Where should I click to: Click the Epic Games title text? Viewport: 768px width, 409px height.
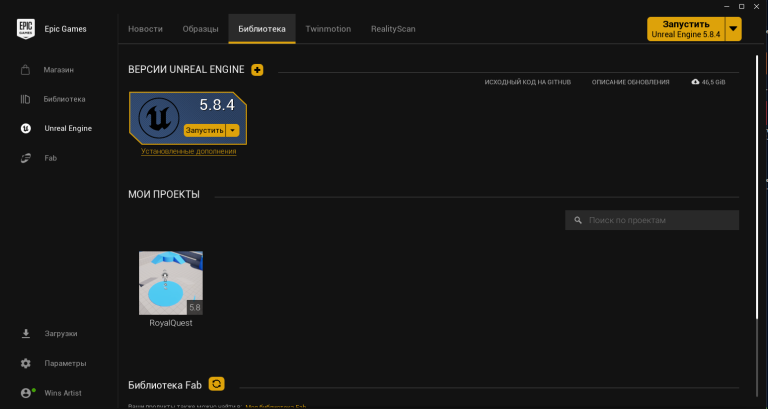(x=66, y=29)
